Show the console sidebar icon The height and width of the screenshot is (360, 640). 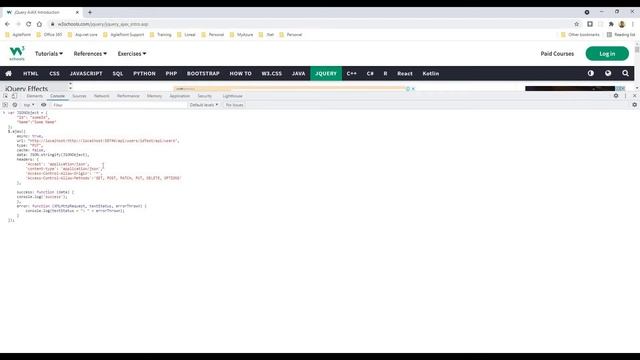(5, 105)
